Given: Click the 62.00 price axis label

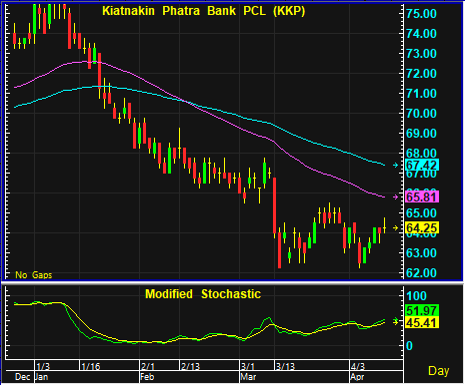Looking at the screenshot, I should coord(421,273).
